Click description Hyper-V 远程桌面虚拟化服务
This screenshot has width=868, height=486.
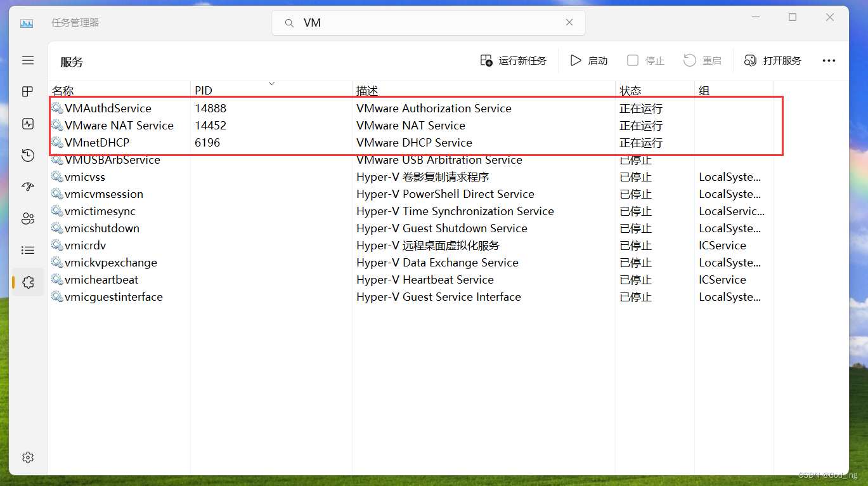tap(428, 246)
